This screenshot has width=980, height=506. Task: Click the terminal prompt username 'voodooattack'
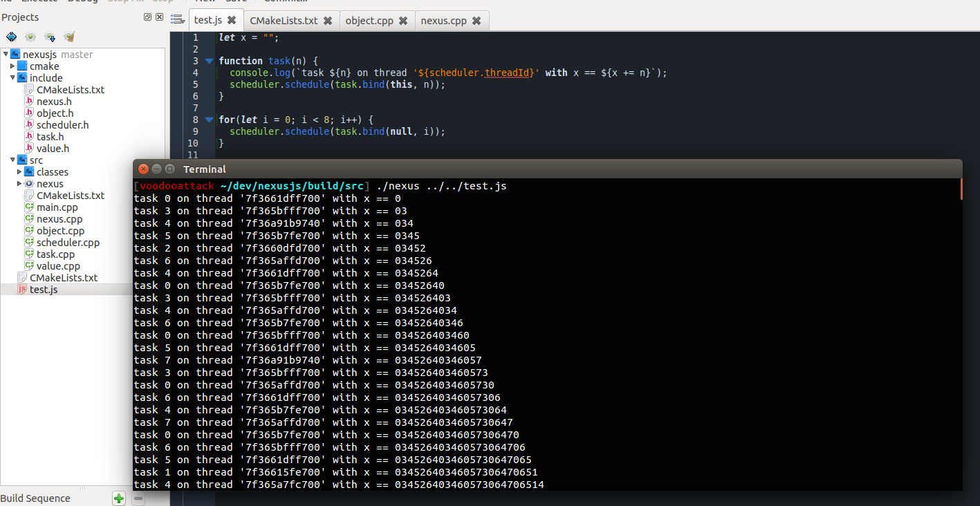click(x=177, y=187)
